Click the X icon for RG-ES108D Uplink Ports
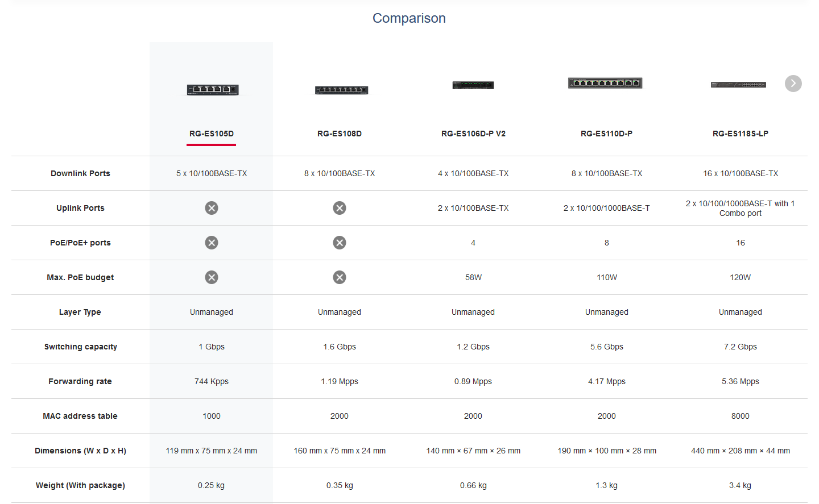 point(340,208)
